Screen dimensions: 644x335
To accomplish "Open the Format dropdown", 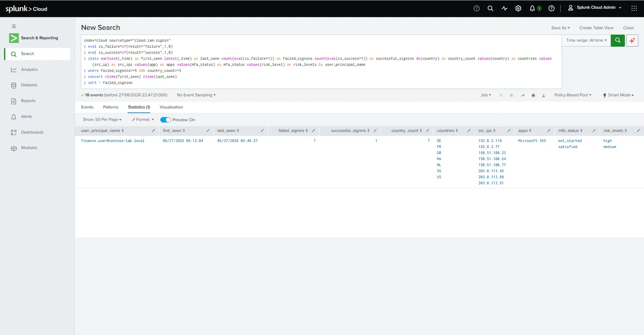I will pyautogui.click(x=143, y=120).
